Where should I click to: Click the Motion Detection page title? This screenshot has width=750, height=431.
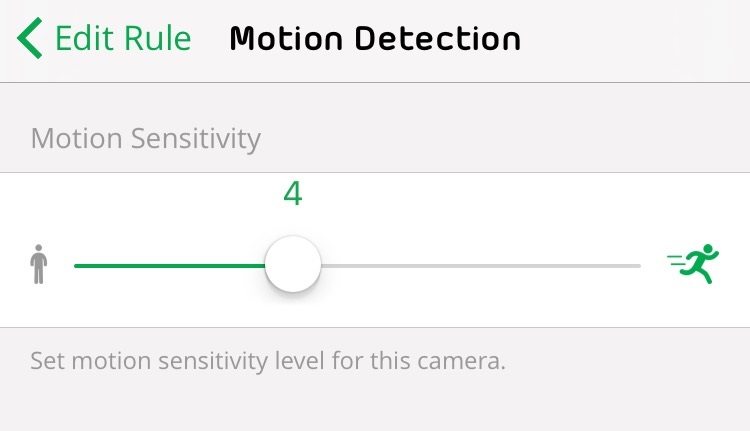pyautogui.click(x=375, y=39)
